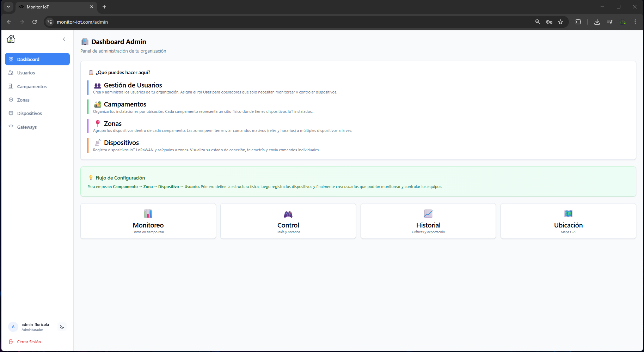Open the Ubicación GPS map card

tap(568, 221)
